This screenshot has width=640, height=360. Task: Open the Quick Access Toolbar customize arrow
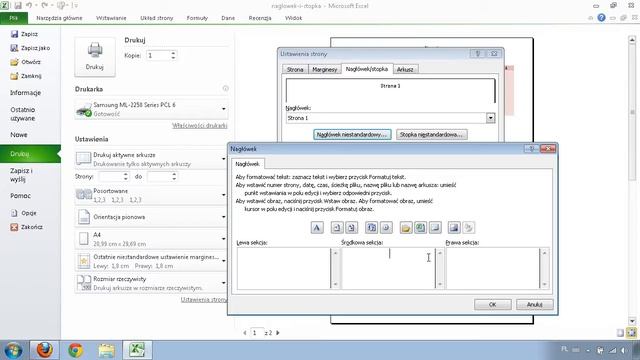pyautogui.click(x=76, y=6)
